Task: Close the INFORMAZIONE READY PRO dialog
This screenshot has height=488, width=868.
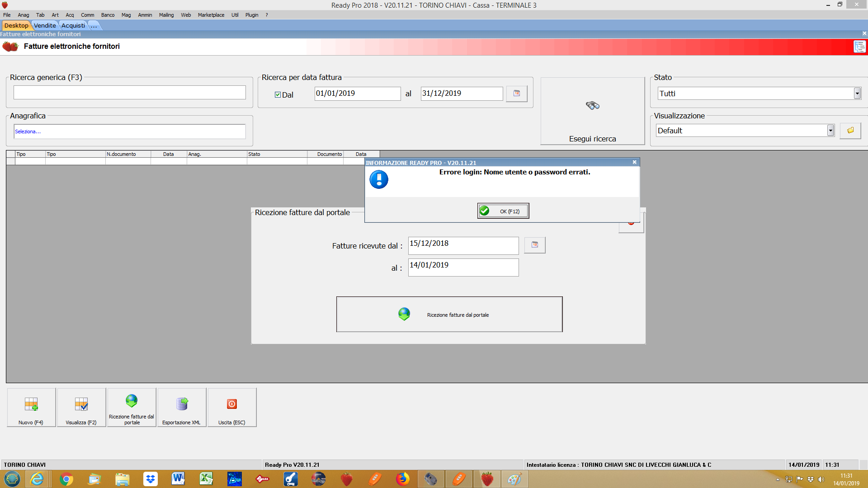Action: pos(634,162)
